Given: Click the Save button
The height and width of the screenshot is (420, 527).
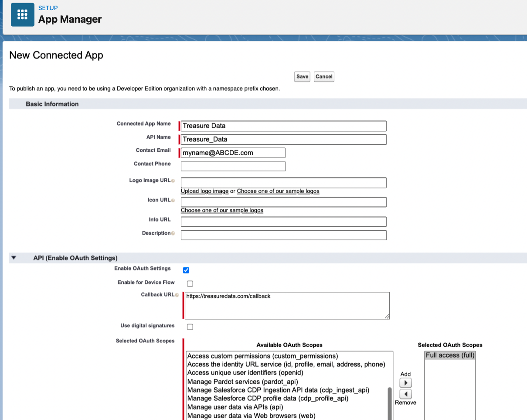Looking at the screenshot, I should (302, 77).
